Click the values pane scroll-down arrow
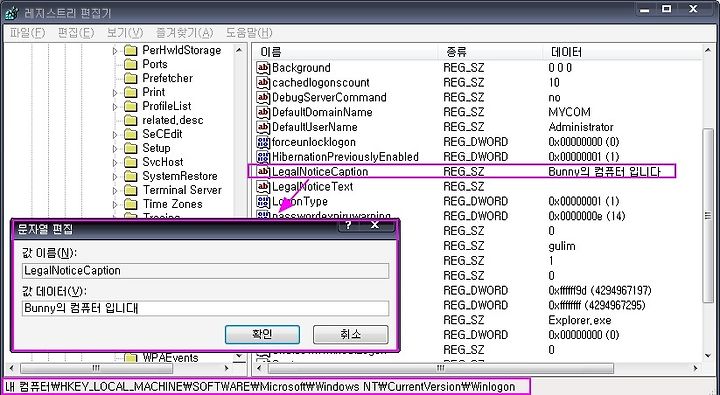 [x=709, y=356]
